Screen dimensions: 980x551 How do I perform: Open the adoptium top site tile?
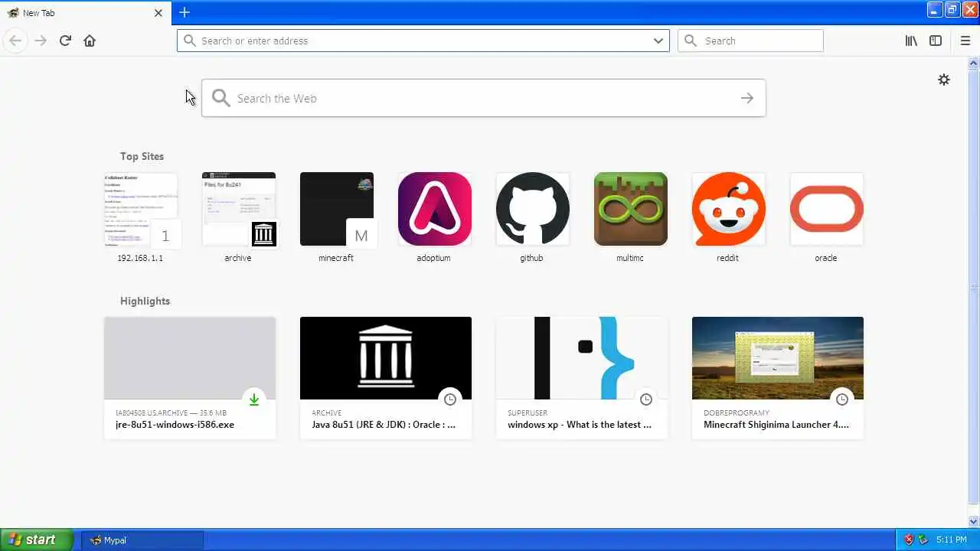(x=434, y=209)
